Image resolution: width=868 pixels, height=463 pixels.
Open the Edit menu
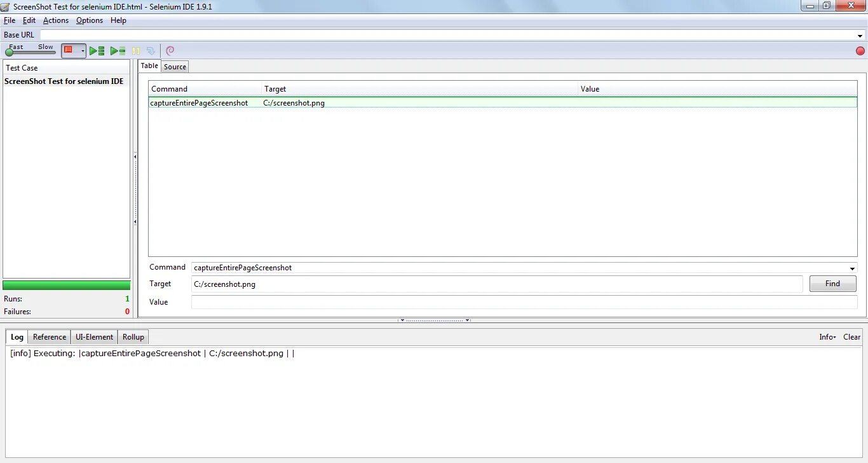[x=29, y=20]
